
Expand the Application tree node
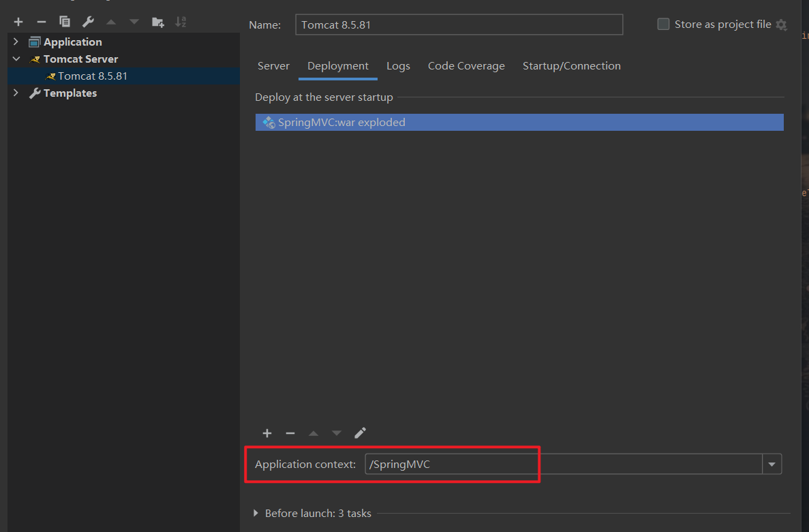click(16, 42)
